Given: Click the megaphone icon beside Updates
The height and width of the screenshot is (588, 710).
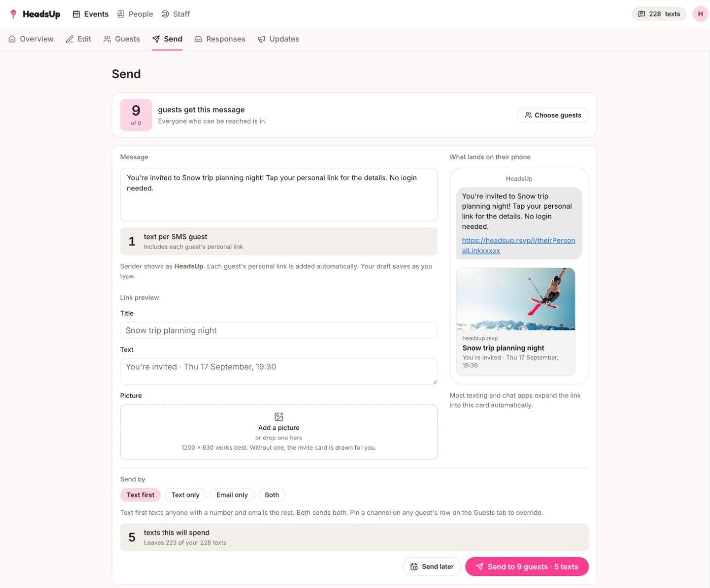Looking at the screenshot, I should pyautogui.click(x=262, y=39).
